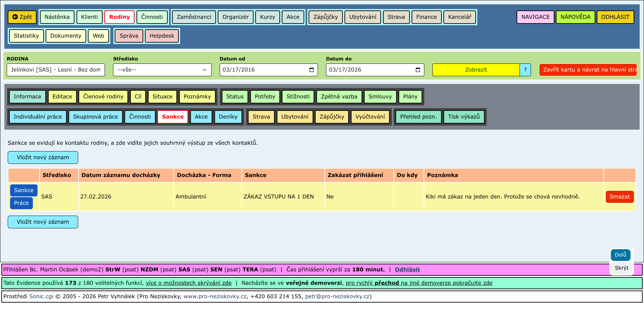Delete the sanction record with Smazat

point(619,197)
